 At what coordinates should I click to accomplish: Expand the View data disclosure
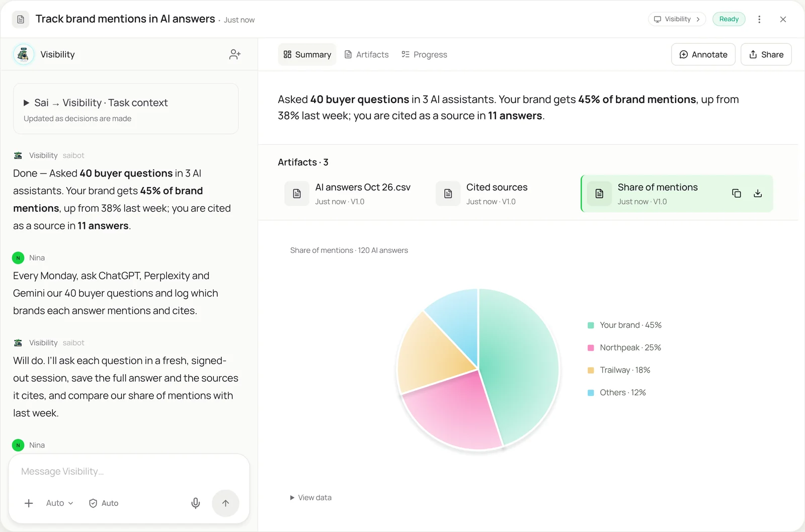tap(311, 498)
